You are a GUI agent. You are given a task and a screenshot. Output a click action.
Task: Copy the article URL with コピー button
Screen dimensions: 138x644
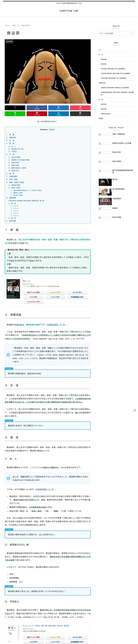coord(80,114)
